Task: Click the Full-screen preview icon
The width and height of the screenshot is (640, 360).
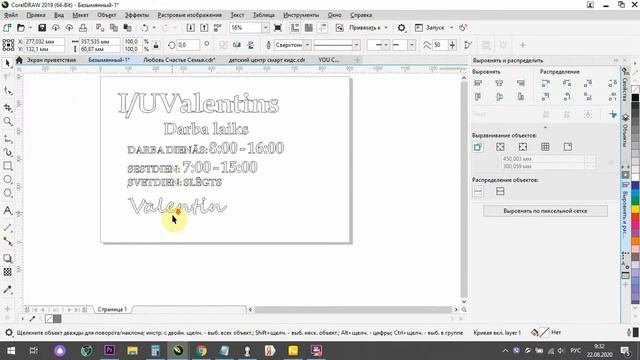Action: click(x=278, y=28)
